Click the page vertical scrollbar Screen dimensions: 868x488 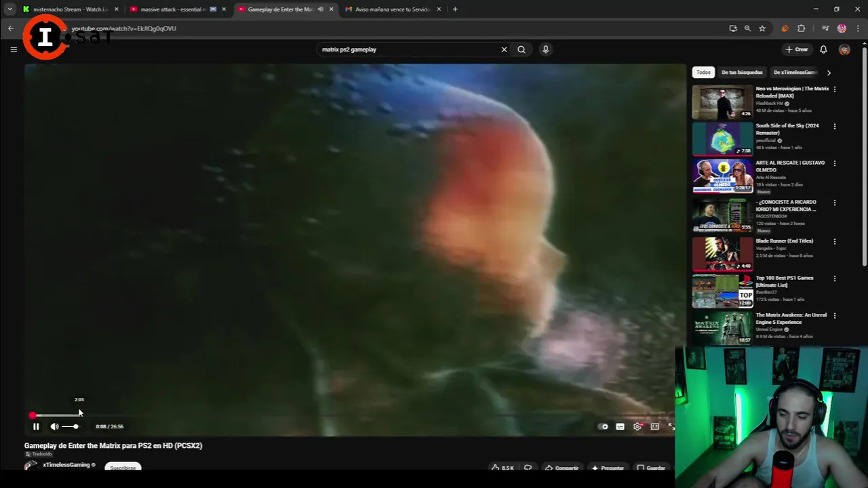point(865,156)
